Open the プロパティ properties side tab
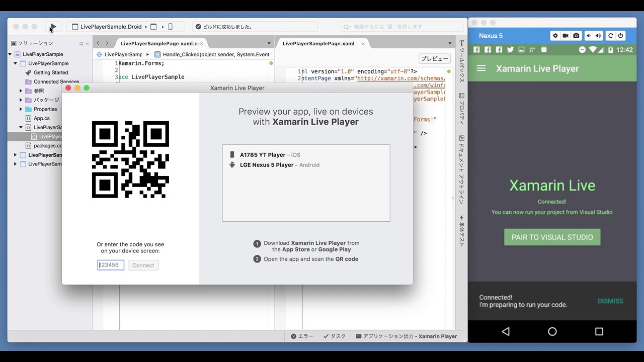Viewport: 644px width, 362px height. coord(462,109)
